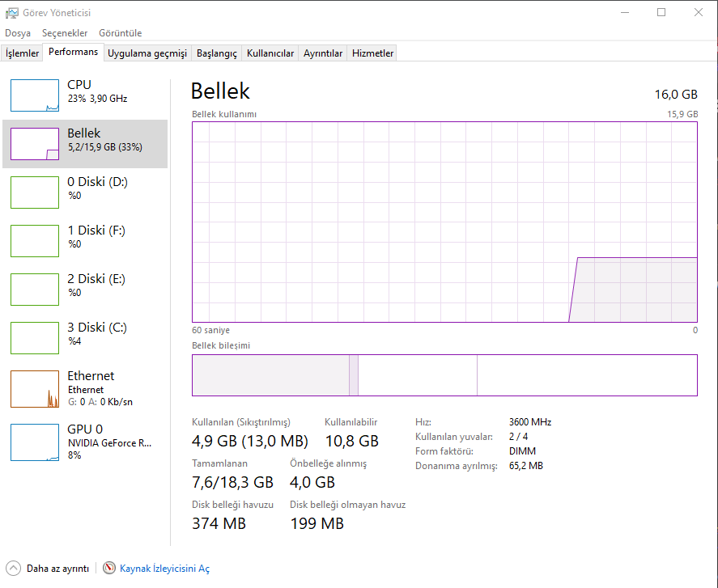Click the 199 MB non-paged pool value
Viewport: 718px width, 588px height.
[x=317, y=523]
